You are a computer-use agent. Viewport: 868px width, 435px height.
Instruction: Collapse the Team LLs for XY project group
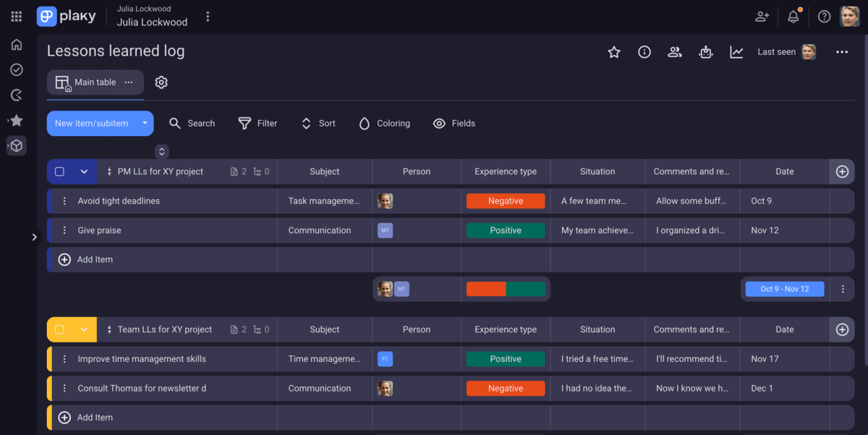pyautogui.click(x=84, y=329)
